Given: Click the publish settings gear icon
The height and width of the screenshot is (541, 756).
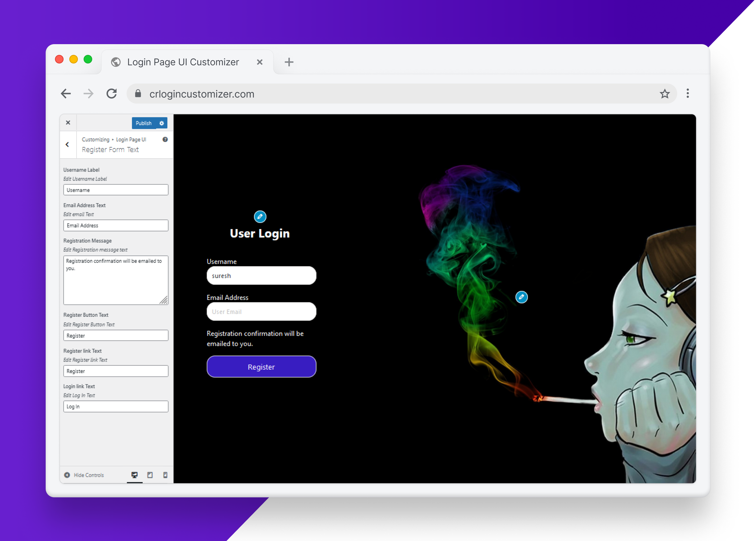Looking at the screenshot, I should [162, 123].
